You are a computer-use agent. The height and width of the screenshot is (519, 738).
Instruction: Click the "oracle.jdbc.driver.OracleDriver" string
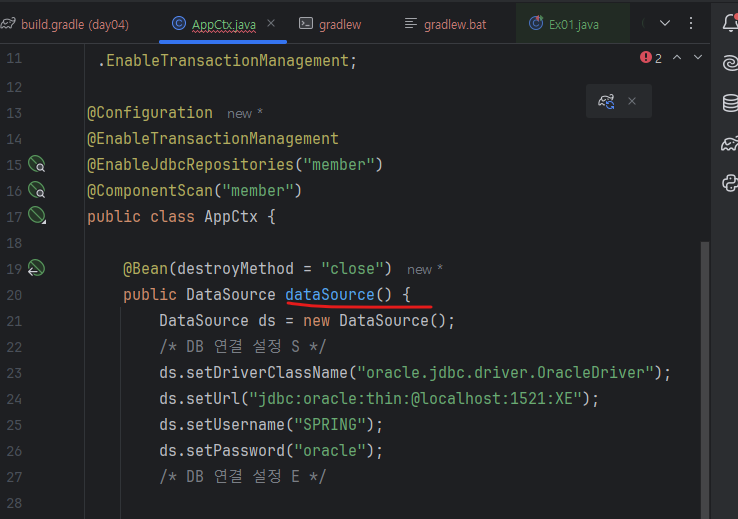point(505,373)
